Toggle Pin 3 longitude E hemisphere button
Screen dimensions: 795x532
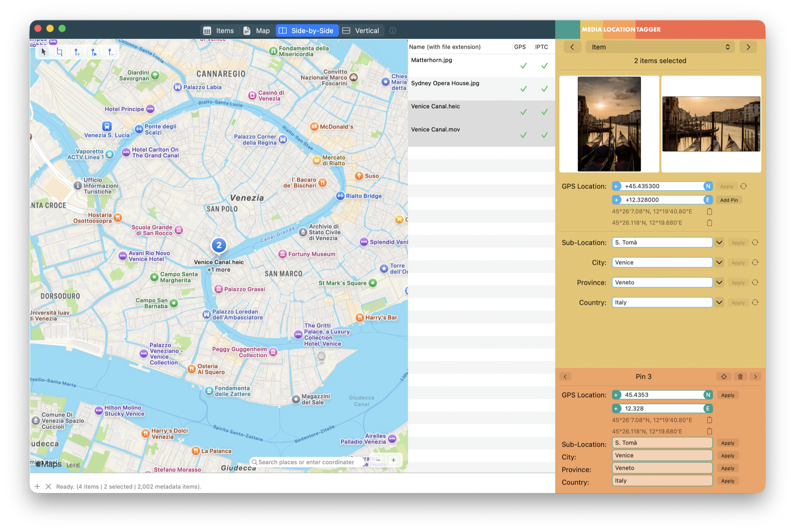coord(708,408)
